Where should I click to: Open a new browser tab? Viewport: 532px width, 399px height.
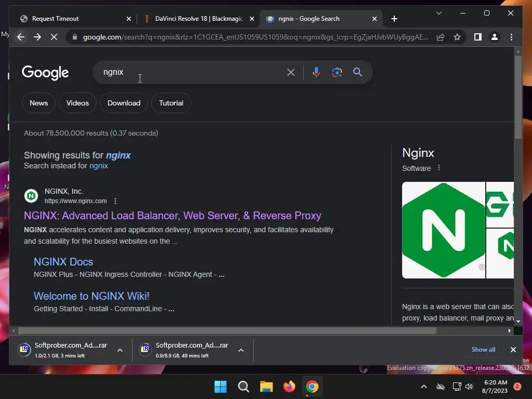394,19
